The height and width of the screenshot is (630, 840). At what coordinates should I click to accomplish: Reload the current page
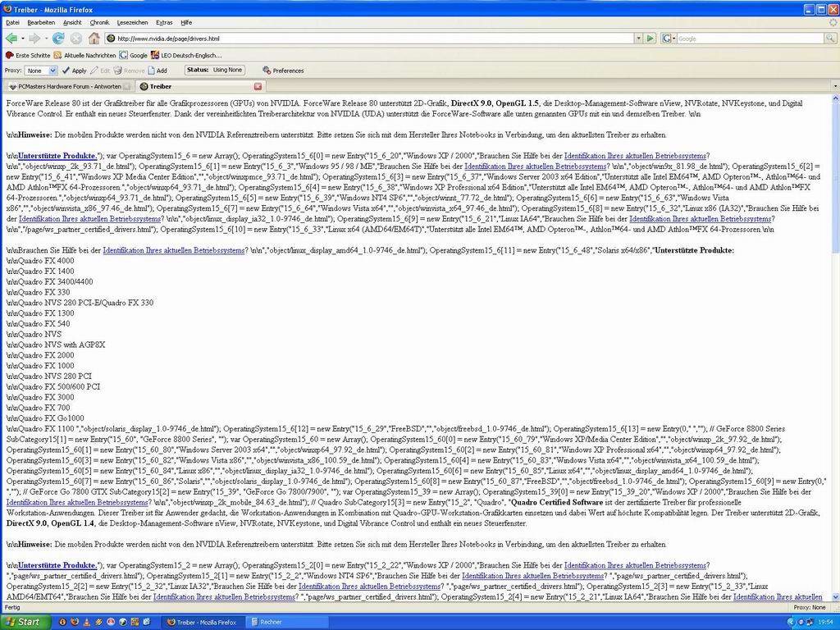point(58,39)
